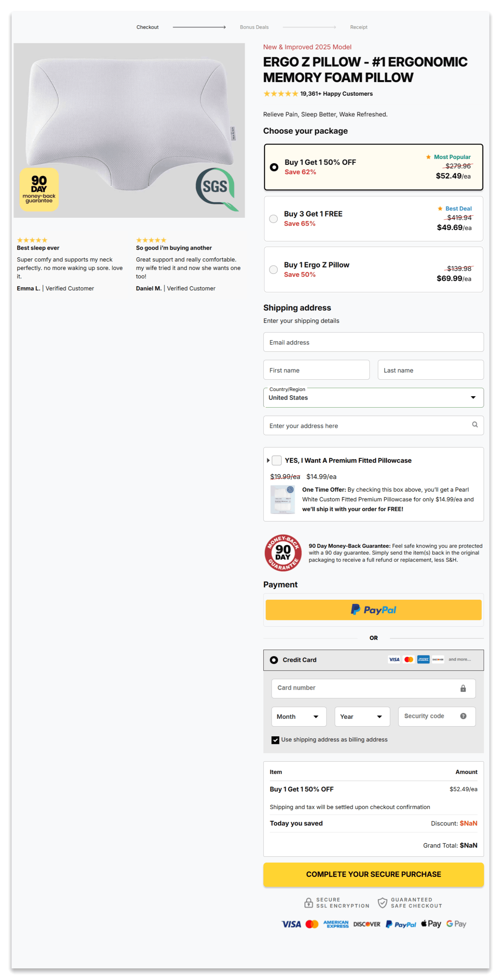Click Complete Your Secure Purchase button
501x980 pixels.
click(373, 875)
